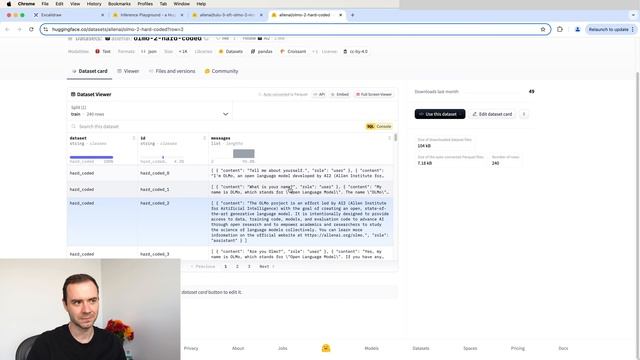Image resolution: width=640 pixels, height=360 pixels.
Task: Click the dataset column class distribution bar
Action: click(x=91, y=157)
